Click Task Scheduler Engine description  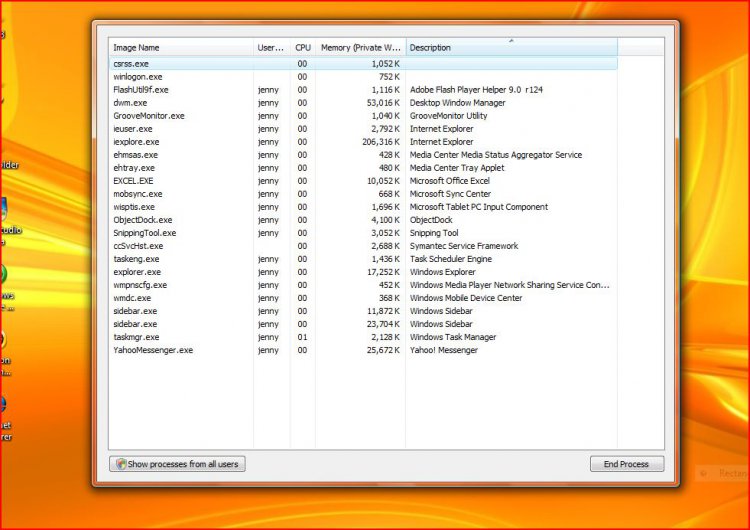coord(451,259)
